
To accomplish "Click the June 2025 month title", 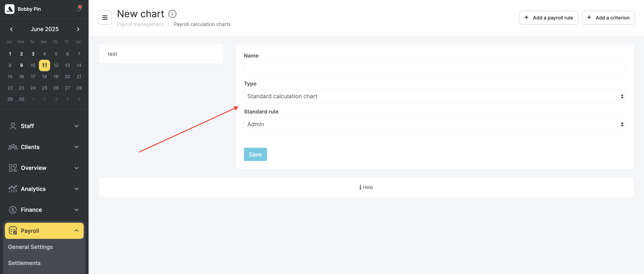I will [x=44, y=29].
